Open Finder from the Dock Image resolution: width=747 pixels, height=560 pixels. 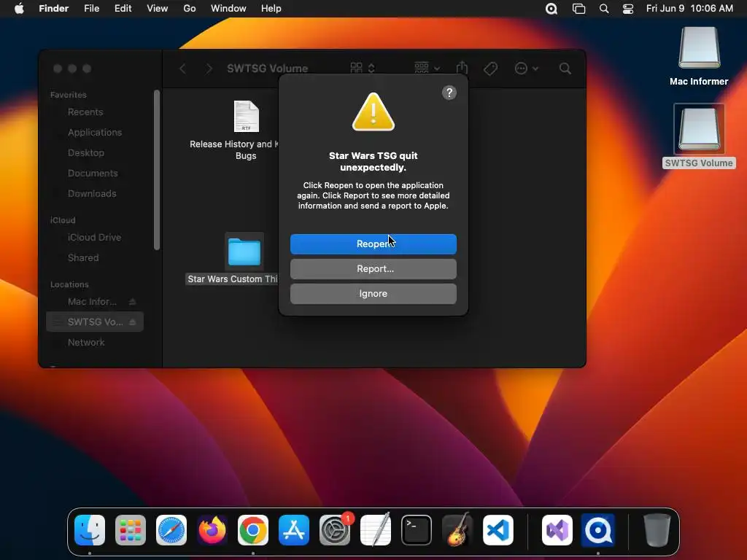tap(90, 530)
